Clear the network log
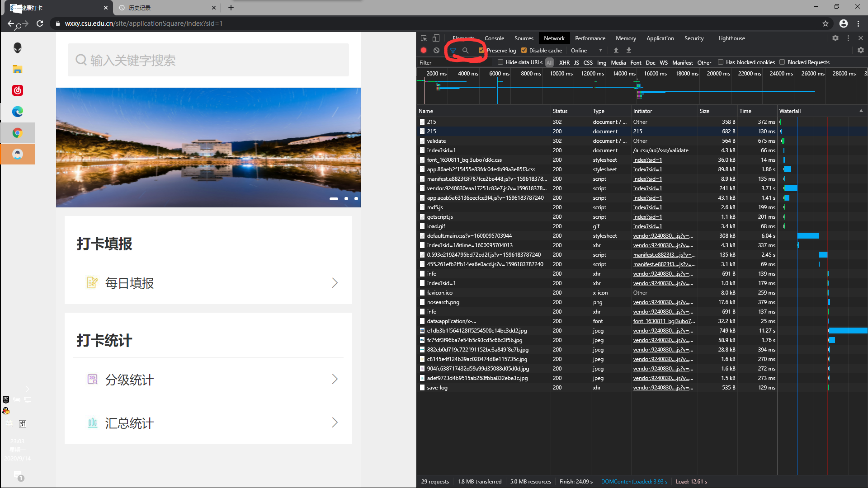868x488 pixels. point(436,51)
